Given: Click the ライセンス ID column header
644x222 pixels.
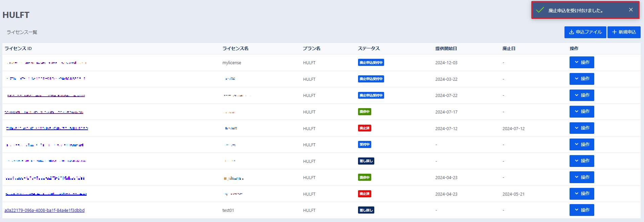Looking at the screenshot, I should [18, 49].
